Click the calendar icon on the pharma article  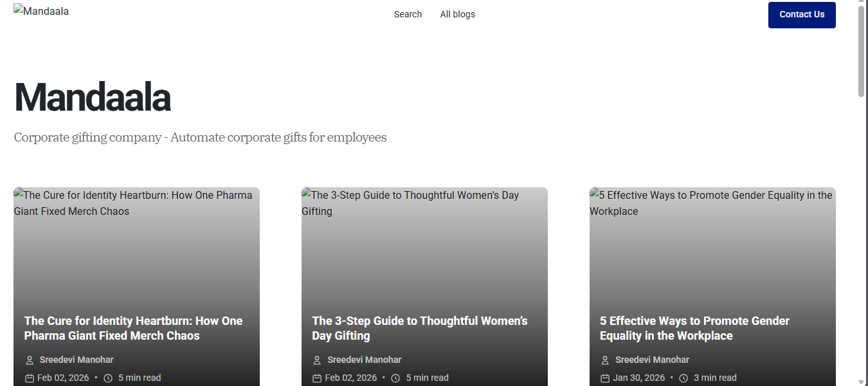pyautogui.click(x=30, y=378)
